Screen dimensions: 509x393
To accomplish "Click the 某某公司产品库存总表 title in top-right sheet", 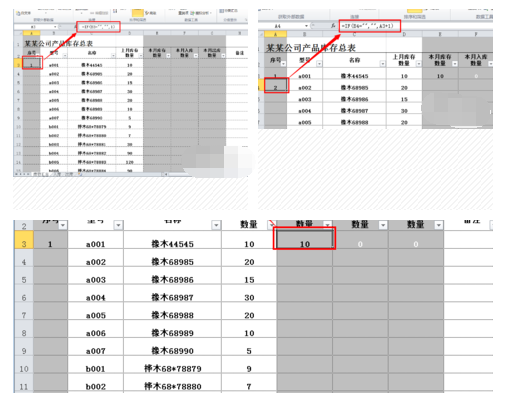I will tap(311, 48).
